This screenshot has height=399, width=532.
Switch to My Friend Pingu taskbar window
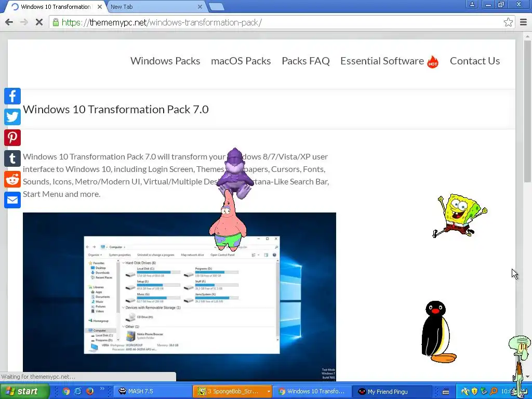(392, 392)
